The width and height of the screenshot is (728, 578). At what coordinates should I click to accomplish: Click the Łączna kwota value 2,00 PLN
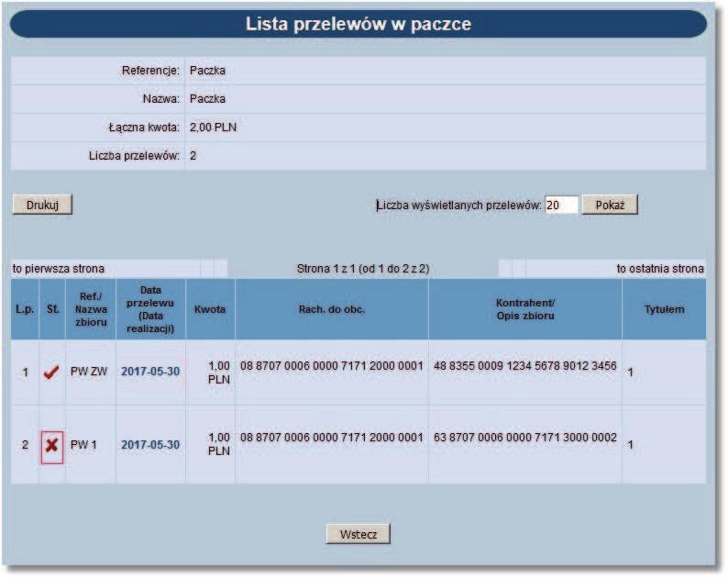tap(213, 128)
